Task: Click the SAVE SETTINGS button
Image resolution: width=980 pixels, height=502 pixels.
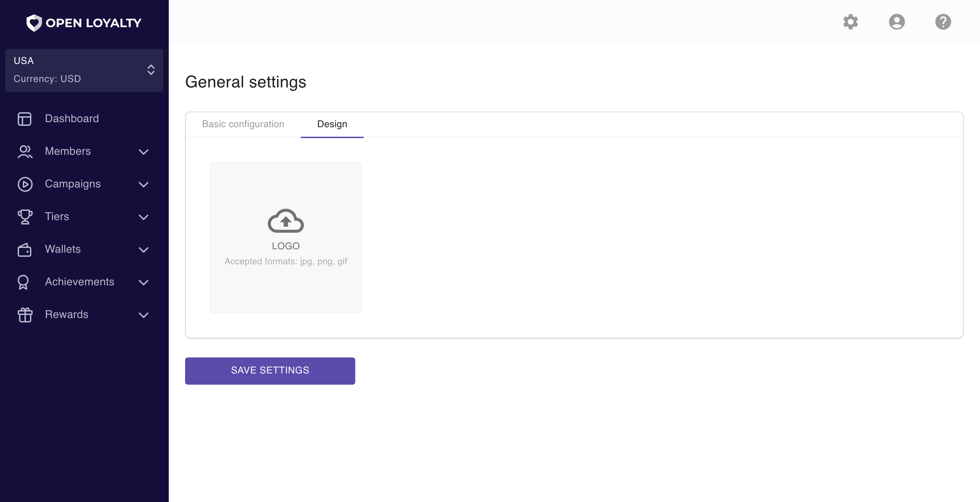Action: (270, 371)
